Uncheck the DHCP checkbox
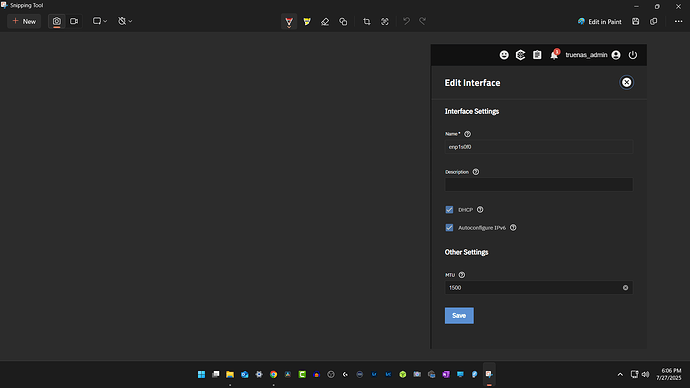 point(449,210)
